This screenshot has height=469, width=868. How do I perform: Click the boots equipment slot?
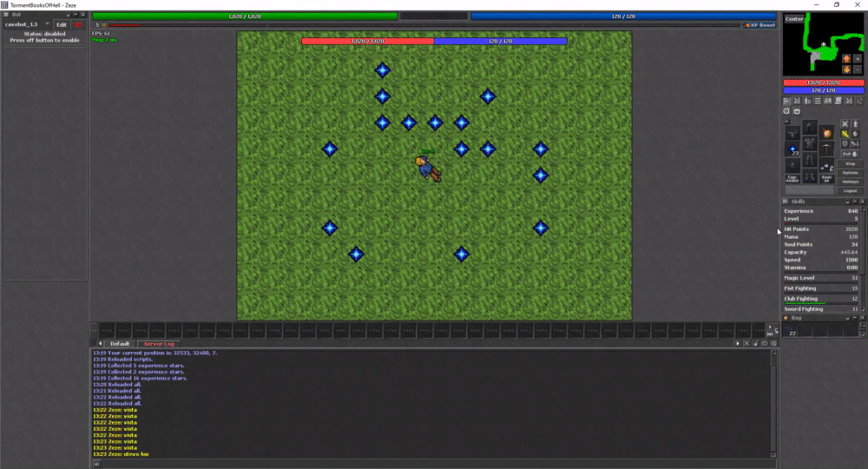810,176
